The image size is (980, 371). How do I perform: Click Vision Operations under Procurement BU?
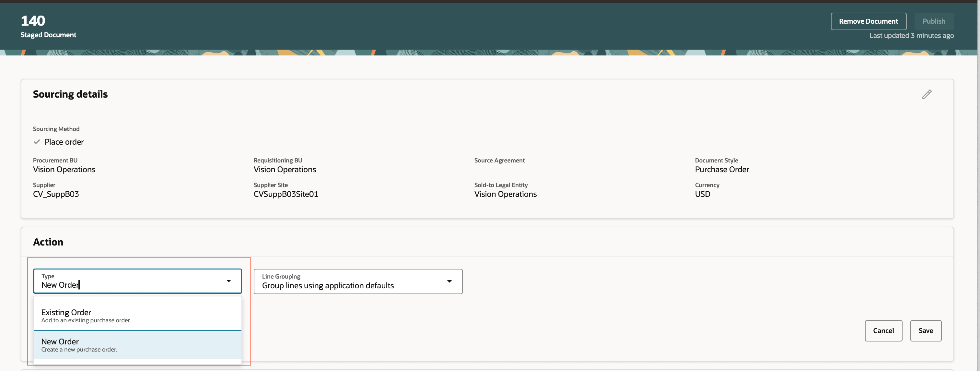[x=64, y=169]
